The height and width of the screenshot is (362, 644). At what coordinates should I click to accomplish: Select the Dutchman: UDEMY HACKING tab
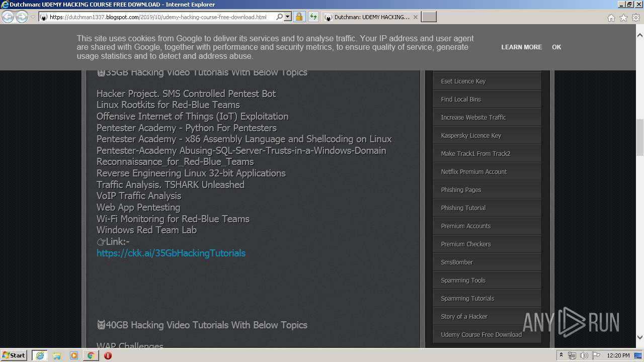[x=371, y=17]
